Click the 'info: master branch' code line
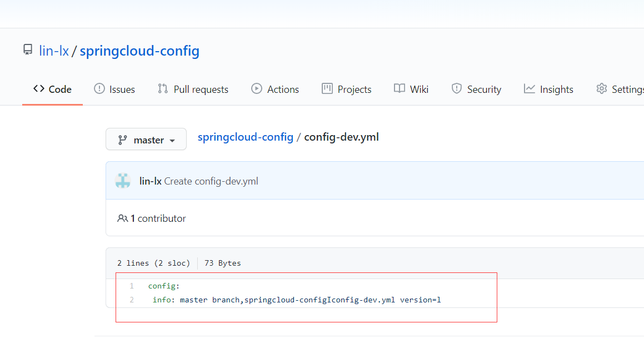Viewport: 644px width, 353px height. pos(297,300)
